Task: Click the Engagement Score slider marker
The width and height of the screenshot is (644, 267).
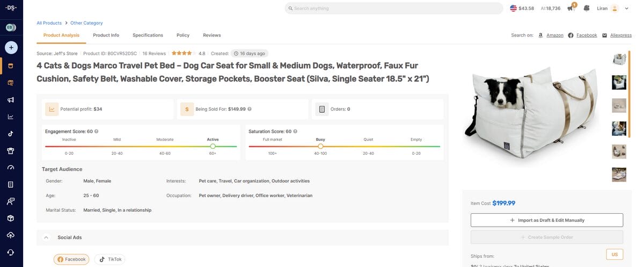Action: click(x=213, y=146)
